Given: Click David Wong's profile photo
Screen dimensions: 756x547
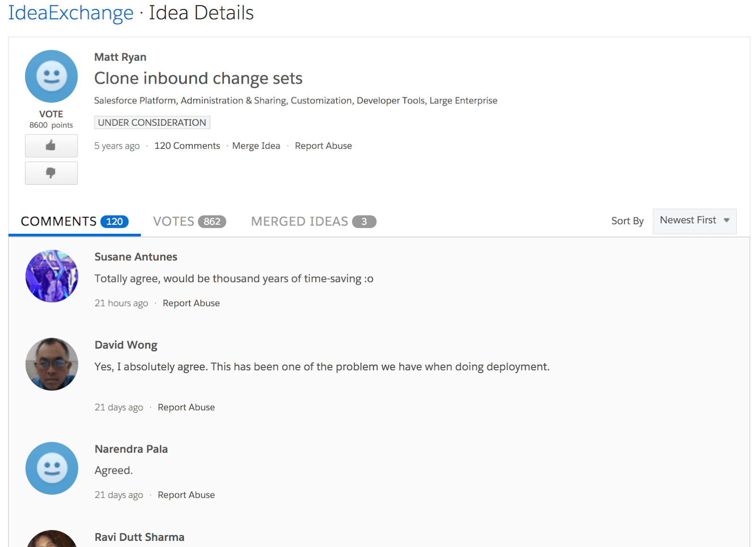Looking at the screenshot, I should (x=52, y=364).
